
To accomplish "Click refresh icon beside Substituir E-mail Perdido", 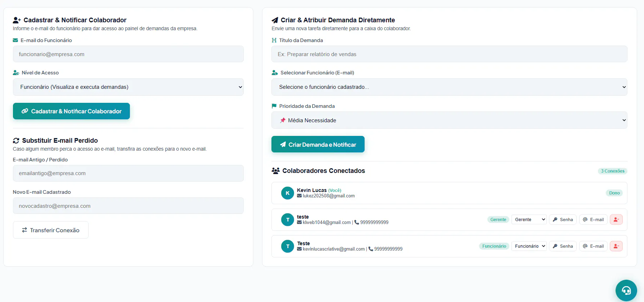I will [x=16, y=141].
